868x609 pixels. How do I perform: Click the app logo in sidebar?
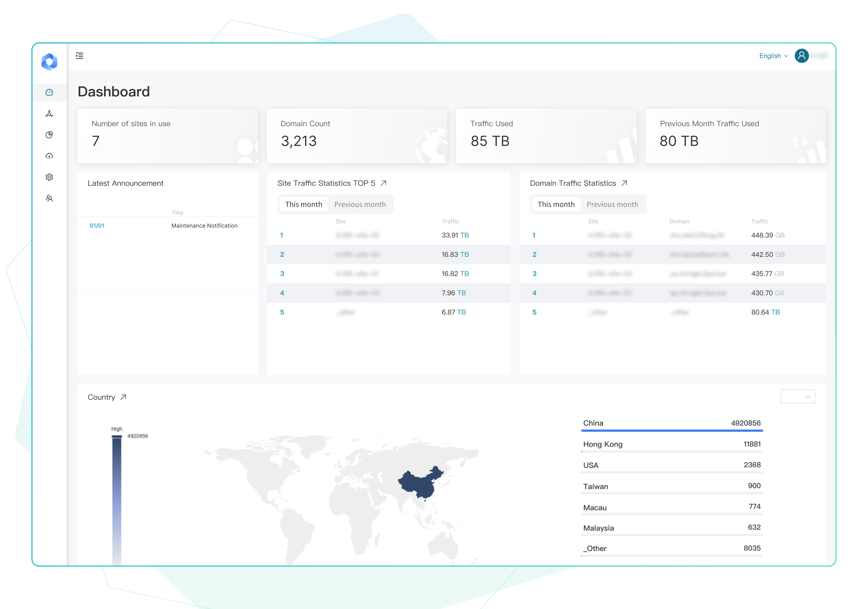tap(49, 62)
